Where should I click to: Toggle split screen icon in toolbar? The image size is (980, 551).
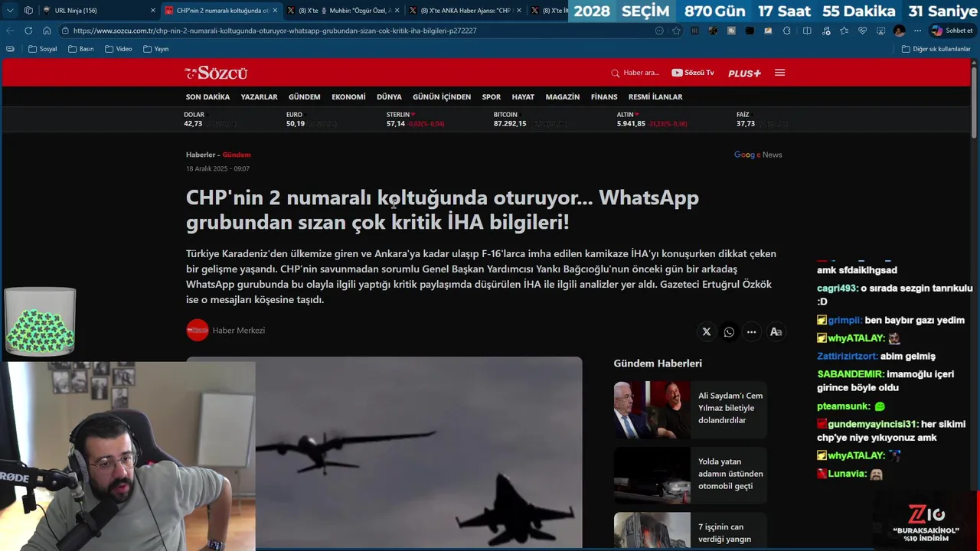tap(807, 31)
